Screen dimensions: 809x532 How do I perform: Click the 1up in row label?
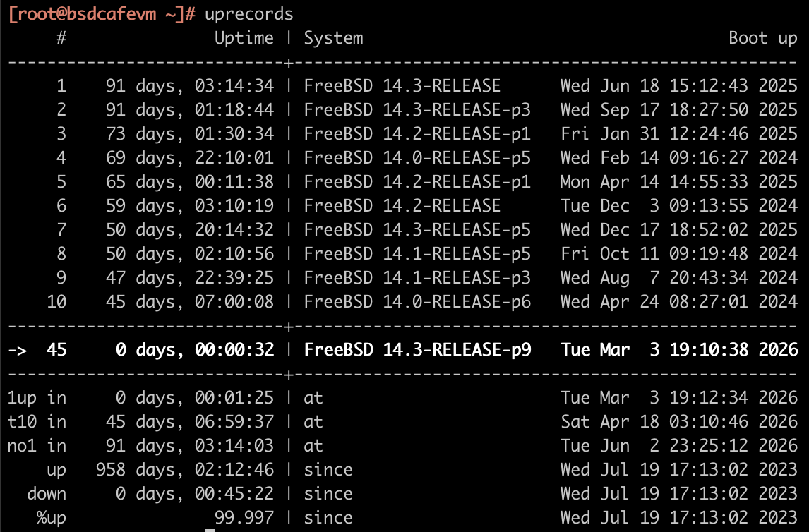click(x=37, y=398)
